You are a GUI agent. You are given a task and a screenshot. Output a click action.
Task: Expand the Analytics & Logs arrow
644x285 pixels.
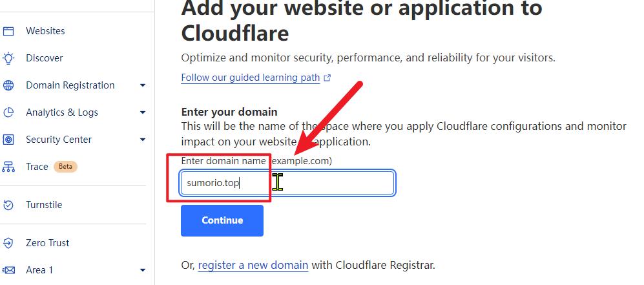[x=143, y=112]
